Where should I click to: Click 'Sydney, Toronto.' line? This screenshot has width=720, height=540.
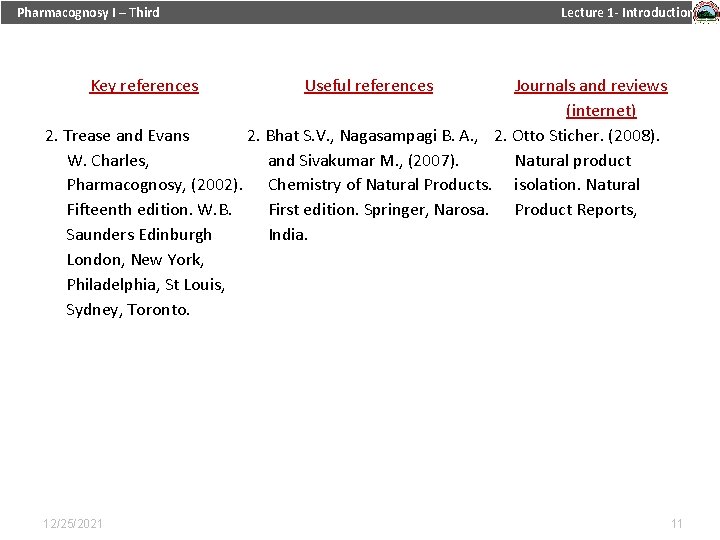click(x=128, y=310)
